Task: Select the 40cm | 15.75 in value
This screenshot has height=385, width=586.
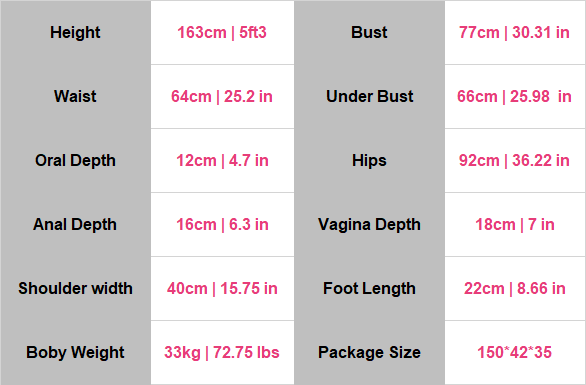Action: [x=222, y=289]
